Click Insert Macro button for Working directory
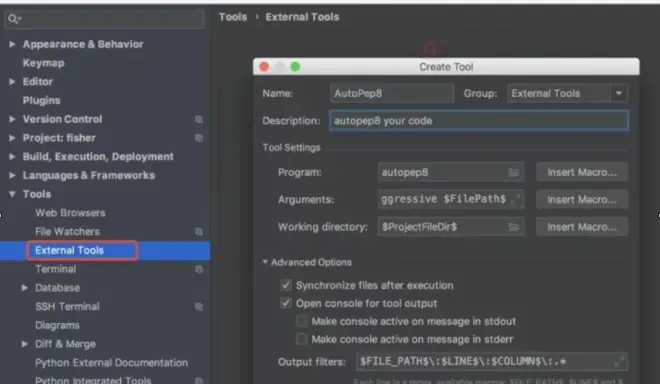The height and width of the screenshot is (384, 660). [x=582, y=227]
